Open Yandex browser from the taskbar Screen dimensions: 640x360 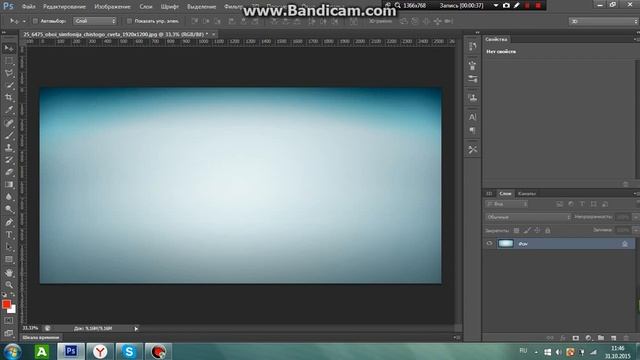pyautogui.click(x=100, y=351)
